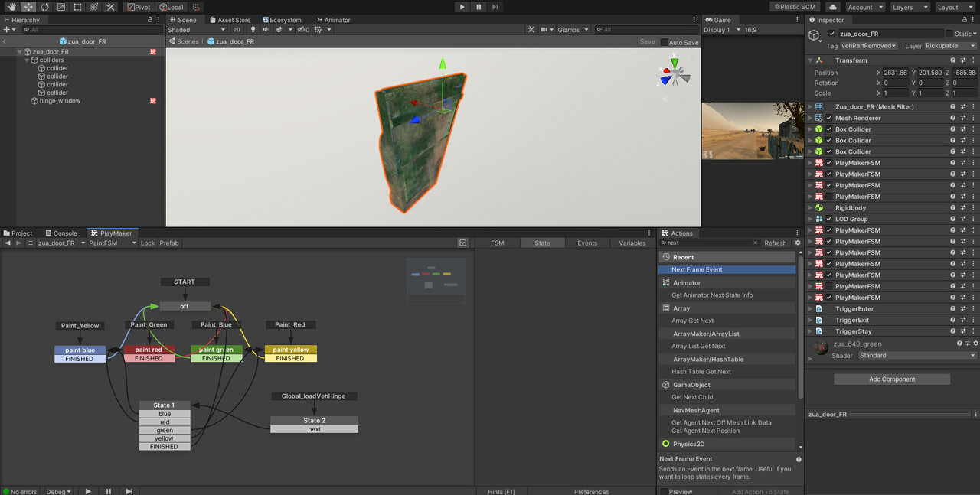This screenshot has height=495, width=980.
Task: Open the Gizmos dropdown
Action: pos(573,30)
